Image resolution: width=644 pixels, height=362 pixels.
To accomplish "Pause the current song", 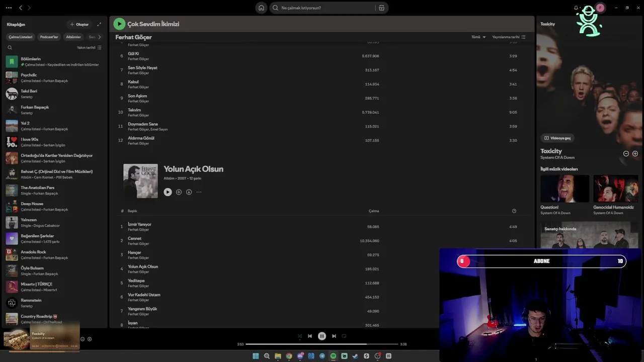I will [322, 336].
